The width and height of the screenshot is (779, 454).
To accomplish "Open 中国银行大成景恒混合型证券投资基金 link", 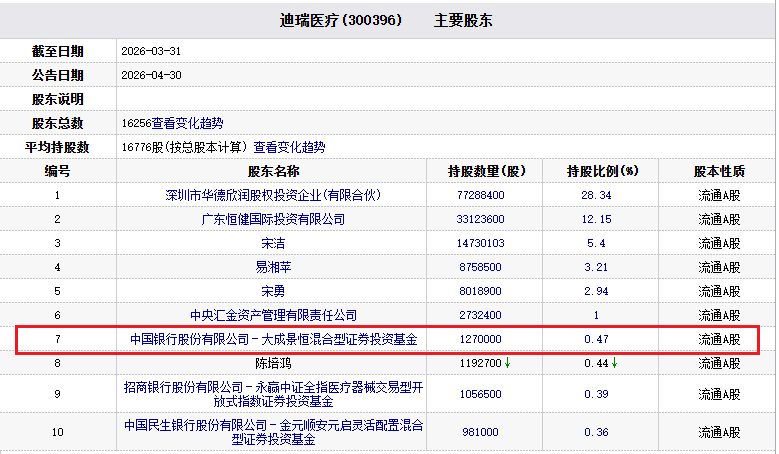I will pyautogui.click(x=273, y=339).
